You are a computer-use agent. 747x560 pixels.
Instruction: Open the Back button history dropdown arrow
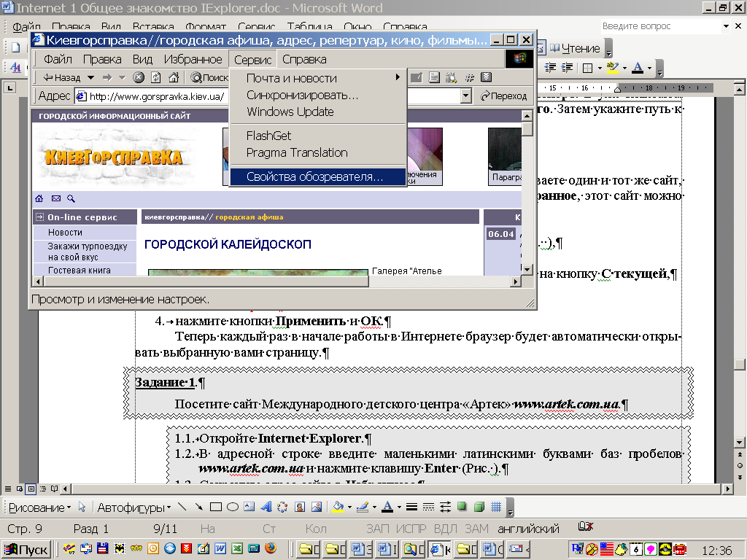tap(90, 77)
